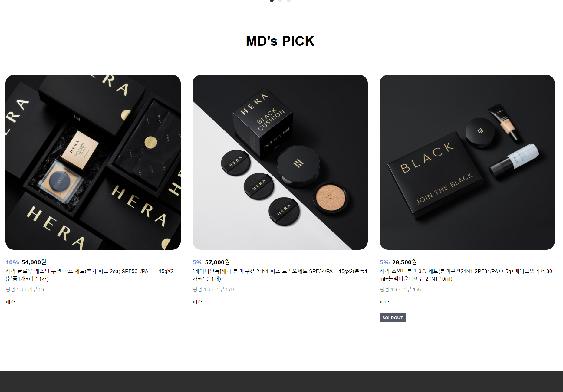Open reviews showing 리뷰 59
Image resolution: width=563 pixels, height=392 pixels.
coord(36,289)
